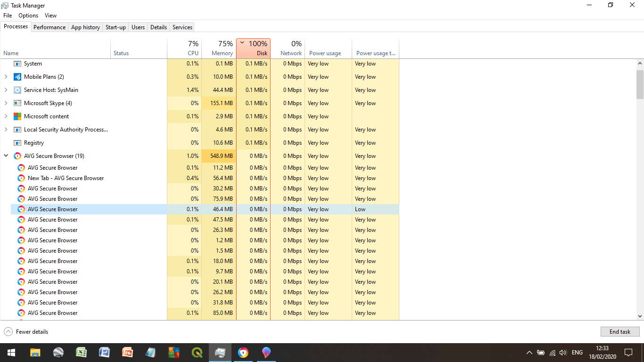Click the Fewer details button
This screenshot has width=644, height=362.
click(26, 331)
